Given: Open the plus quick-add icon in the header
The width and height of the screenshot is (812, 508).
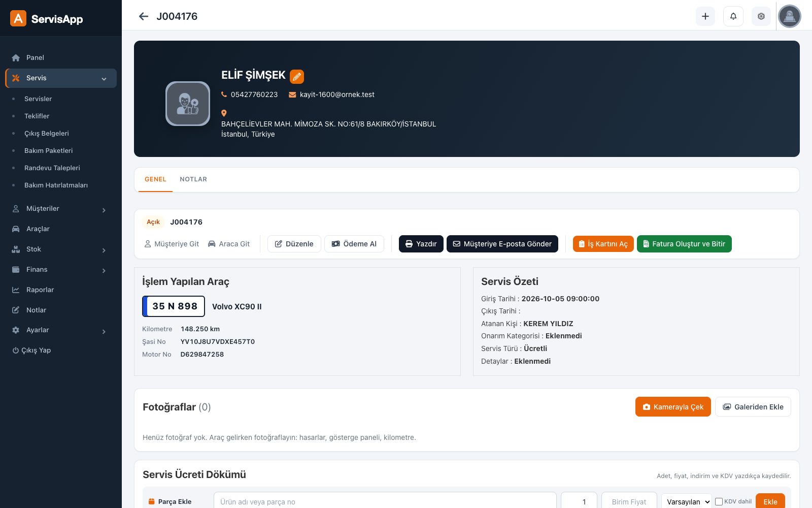Looking at the screenshot, I should [x=705, y=16].
